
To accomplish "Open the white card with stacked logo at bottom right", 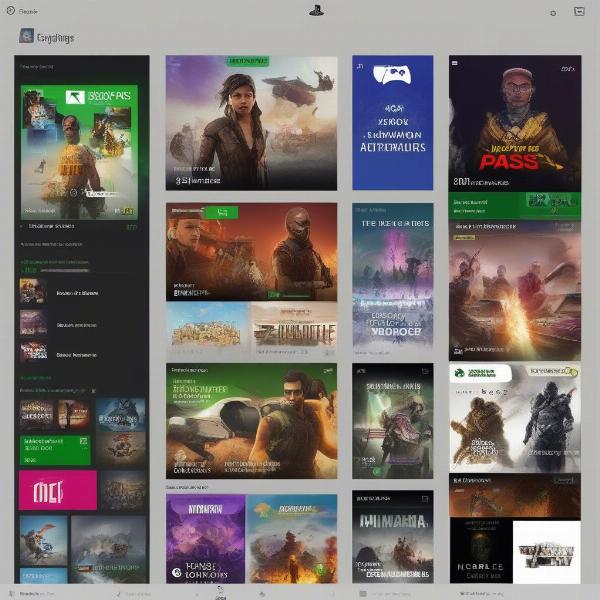I will [546, 552].
